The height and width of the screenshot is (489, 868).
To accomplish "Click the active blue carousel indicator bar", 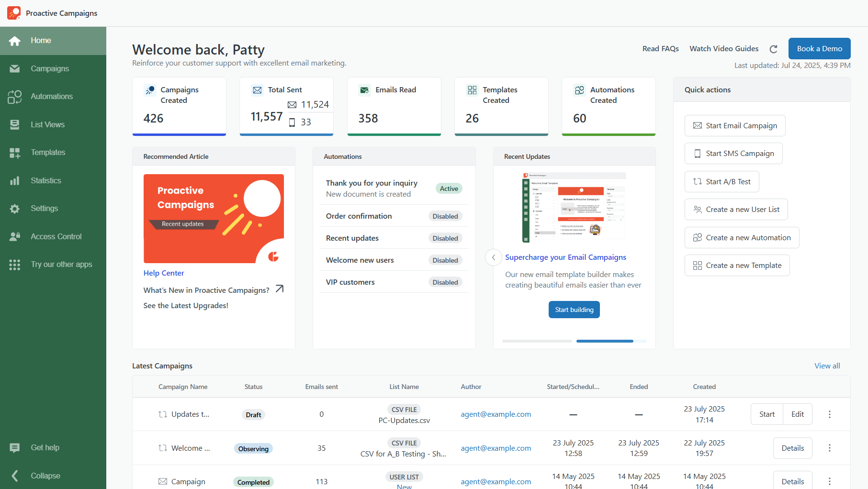I will coord(605,341).
